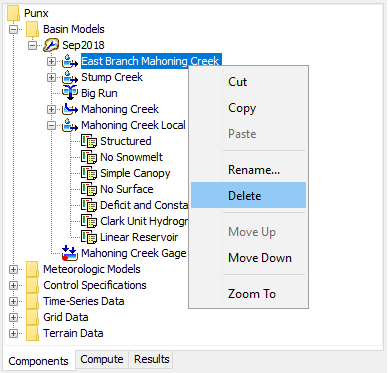Select the Mahoning Creek Local label
The image size is (388, 373).
[133, 125]
